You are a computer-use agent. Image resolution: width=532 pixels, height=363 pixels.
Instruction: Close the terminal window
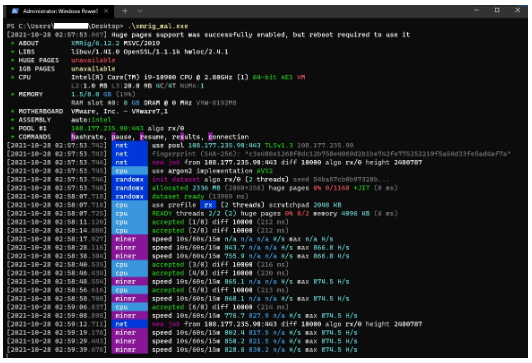517,10
